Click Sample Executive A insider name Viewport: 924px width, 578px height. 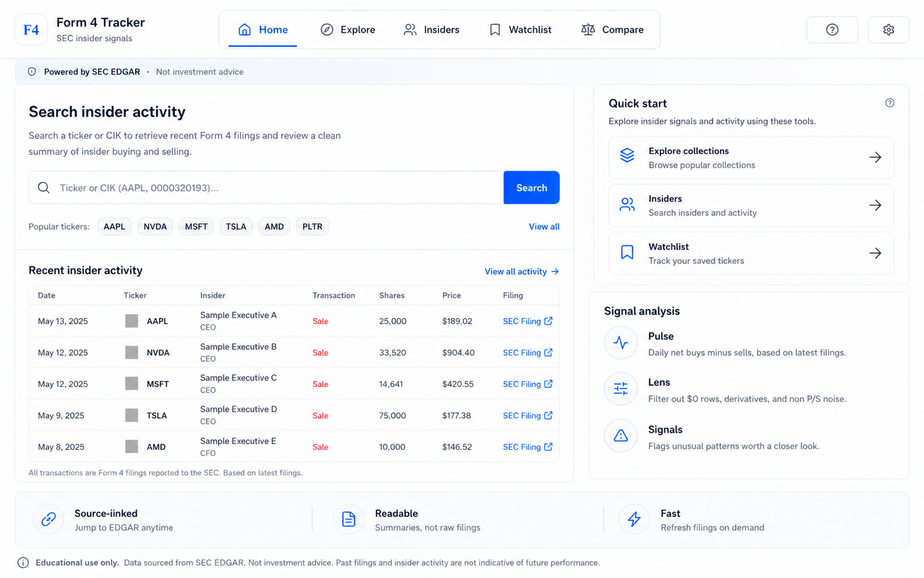[x=238, y=315]
